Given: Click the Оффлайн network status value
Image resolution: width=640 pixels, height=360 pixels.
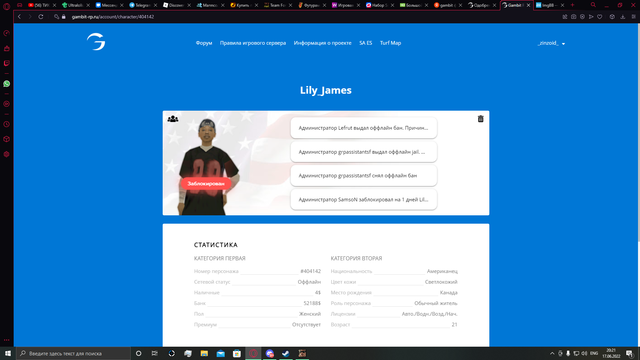Looking at the screenshot, I should [x=309, y=282].
